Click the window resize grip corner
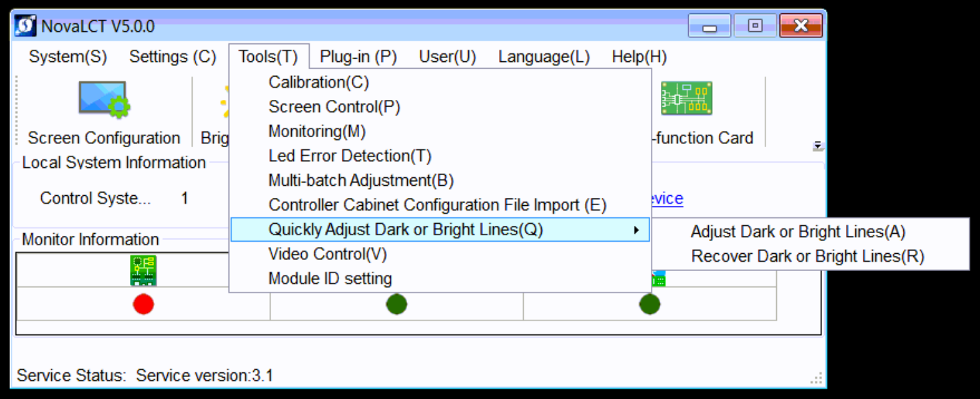The image size is (980, 399). point(816,379)
